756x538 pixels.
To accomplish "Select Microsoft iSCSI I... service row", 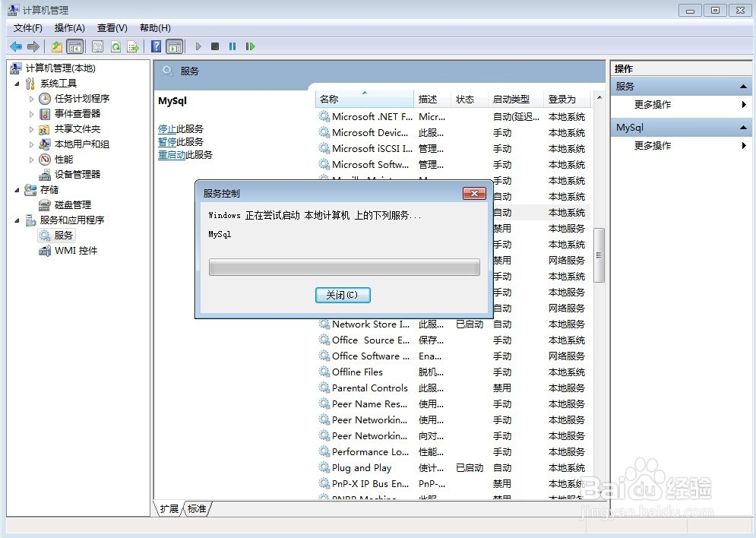I will [453, 148].
